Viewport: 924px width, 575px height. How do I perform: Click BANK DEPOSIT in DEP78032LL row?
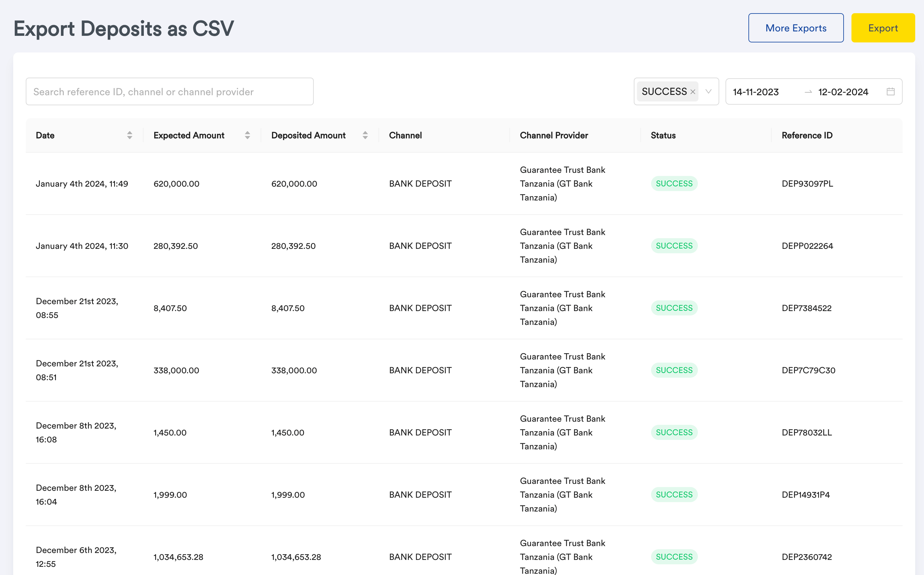click(x=420, y=432)
